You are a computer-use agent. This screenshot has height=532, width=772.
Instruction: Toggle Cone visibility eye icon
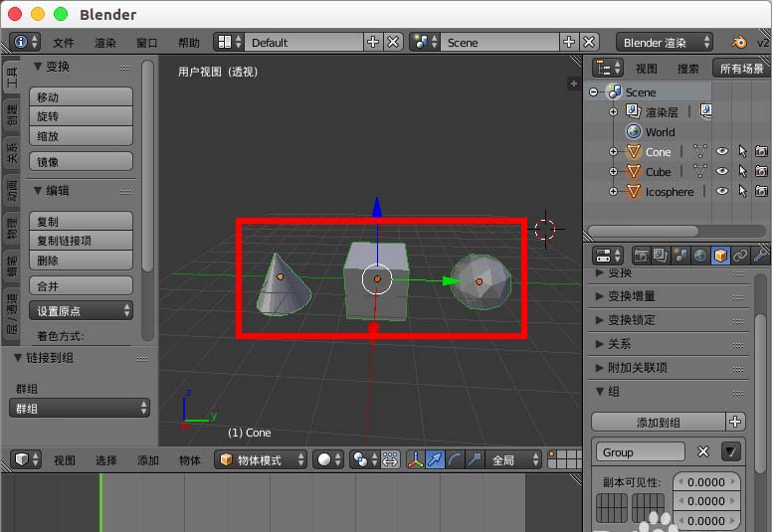[x=722, y=151]
